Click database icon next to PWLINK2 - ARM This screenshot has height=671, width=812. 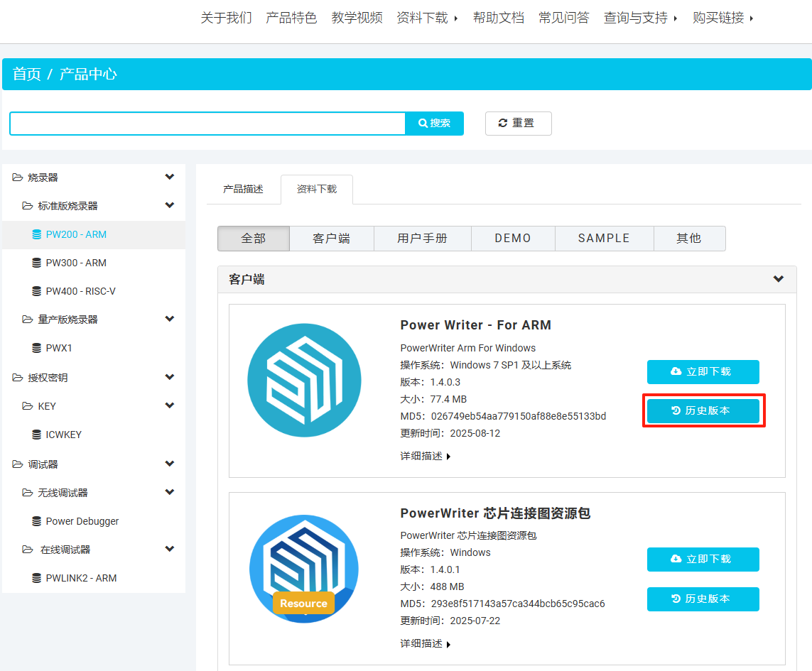pyautogui.click(x=37, y=578)
